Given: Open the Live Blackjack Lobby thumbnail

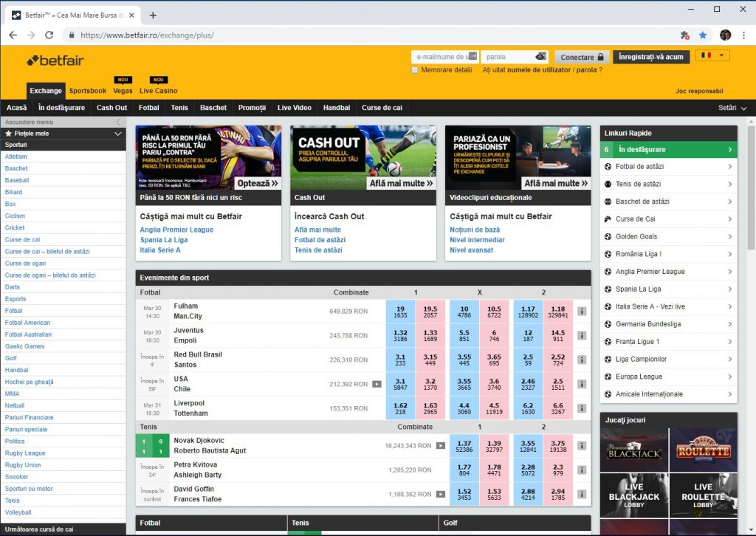Looking at the screenshot, I should coord(634,495).
